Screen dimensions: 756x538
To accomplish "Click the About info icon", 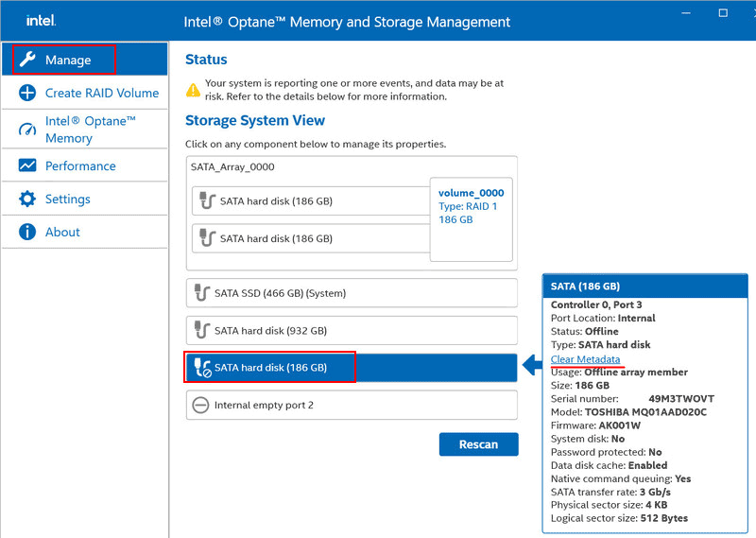I will click(x=27, y=232).
